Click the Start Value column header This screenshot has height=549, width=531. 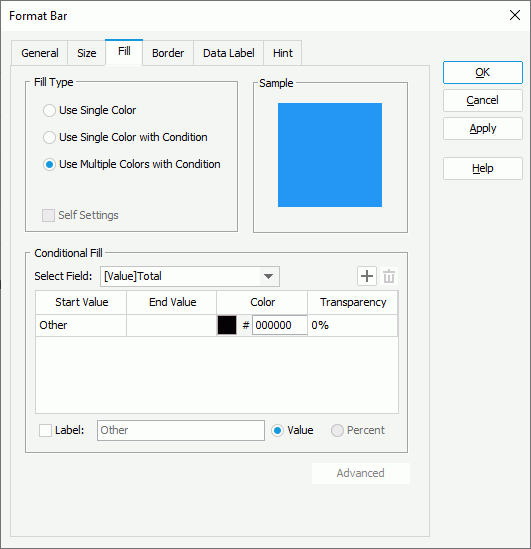coord(81,302)
